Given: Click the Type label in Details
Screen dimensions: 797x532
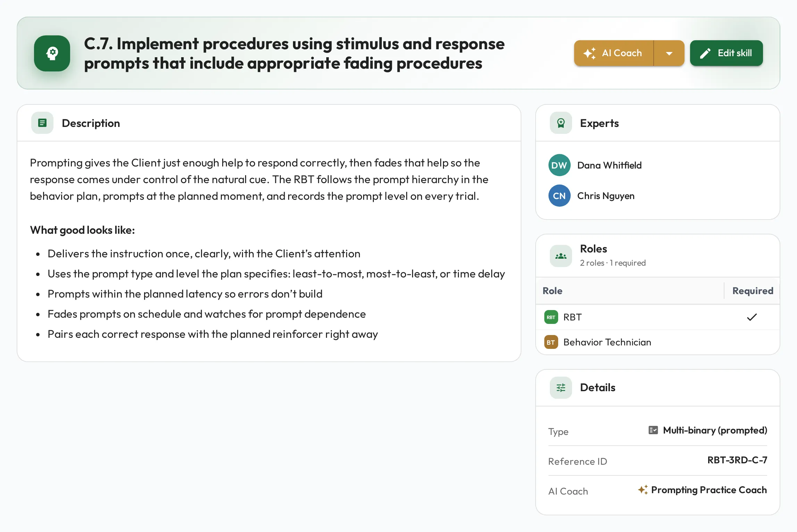Looking at the screenshot, I should pos(558,431).
